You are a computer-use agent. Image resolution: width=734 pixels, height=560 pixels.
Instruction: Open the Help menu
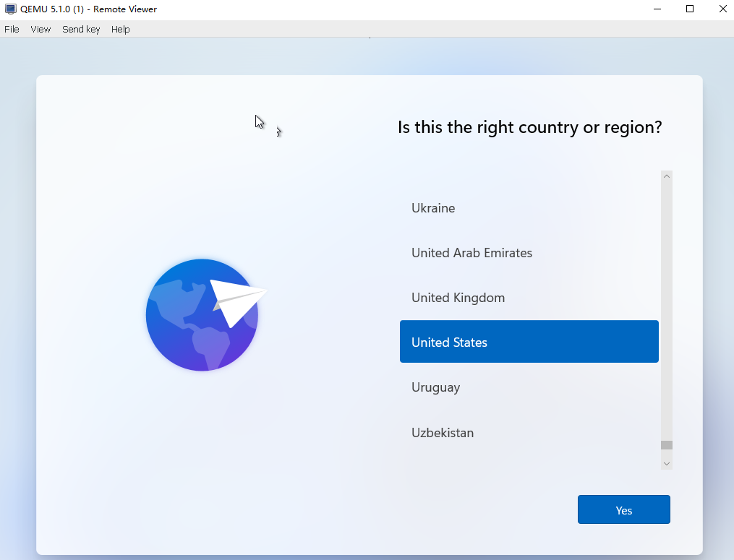point(121,30)
